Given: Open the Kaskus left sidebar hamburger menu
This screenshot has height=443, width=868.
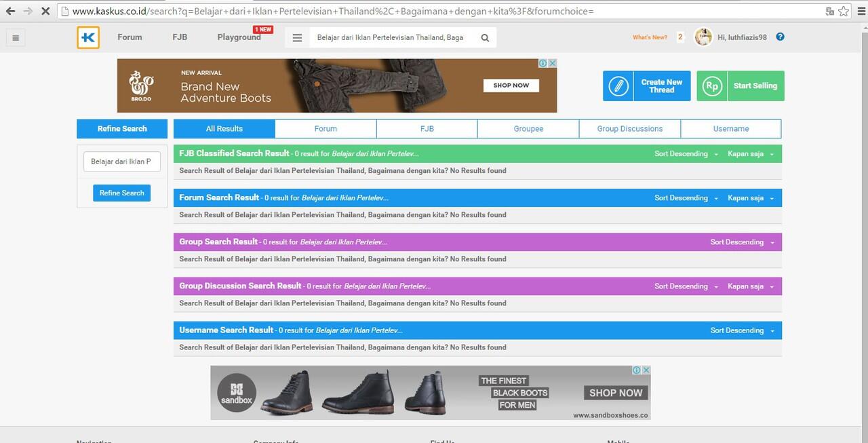Looking at the screenshot, I should 15,38.
